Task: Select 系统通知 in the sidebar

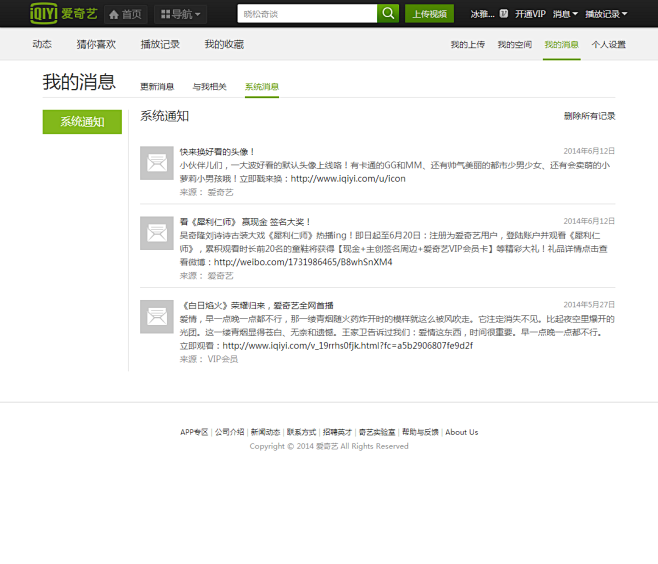Action: pos(82,122)
